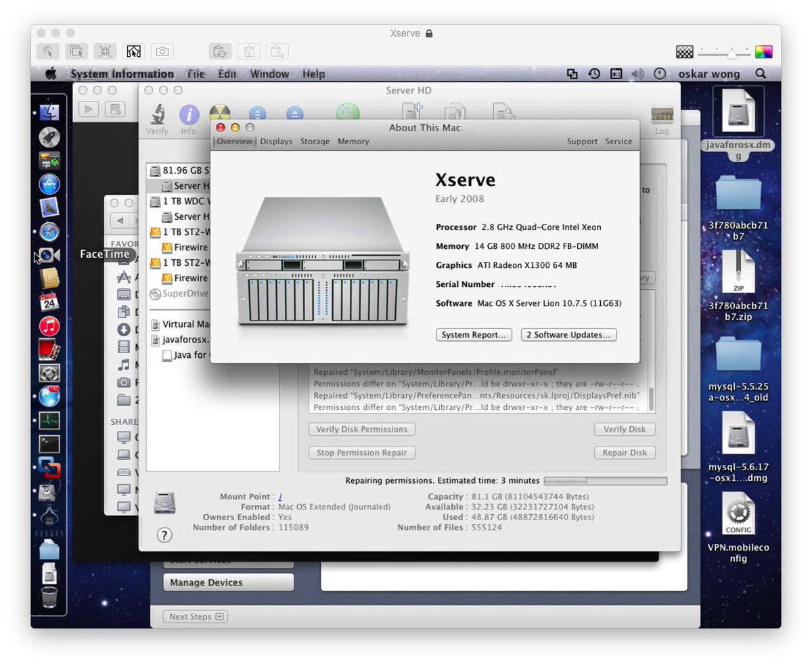Select SuperDrive in disk list
Image resolution: width=812 pixels, height=665 pixels.
[x=179, y=294]
